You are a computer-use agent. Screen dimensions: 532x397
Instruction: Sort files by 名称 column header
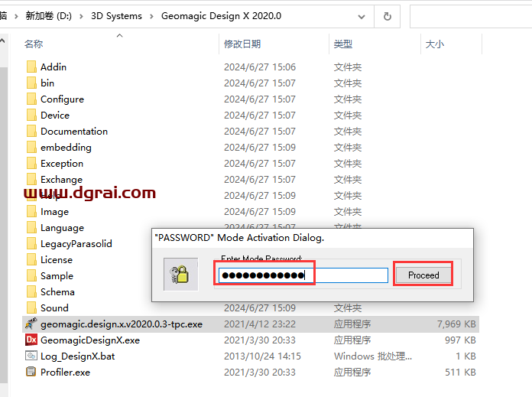coord(34,44)
